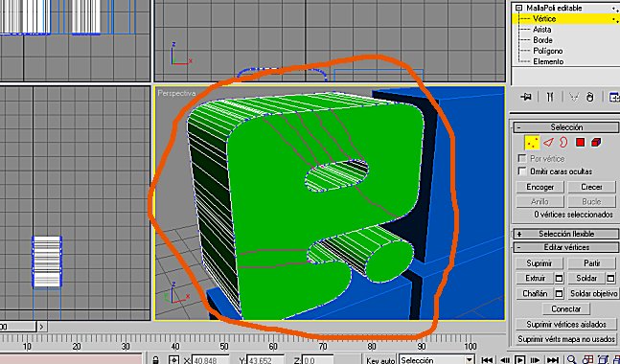
Task: Click the Partir button
Action: click(591, 262)
